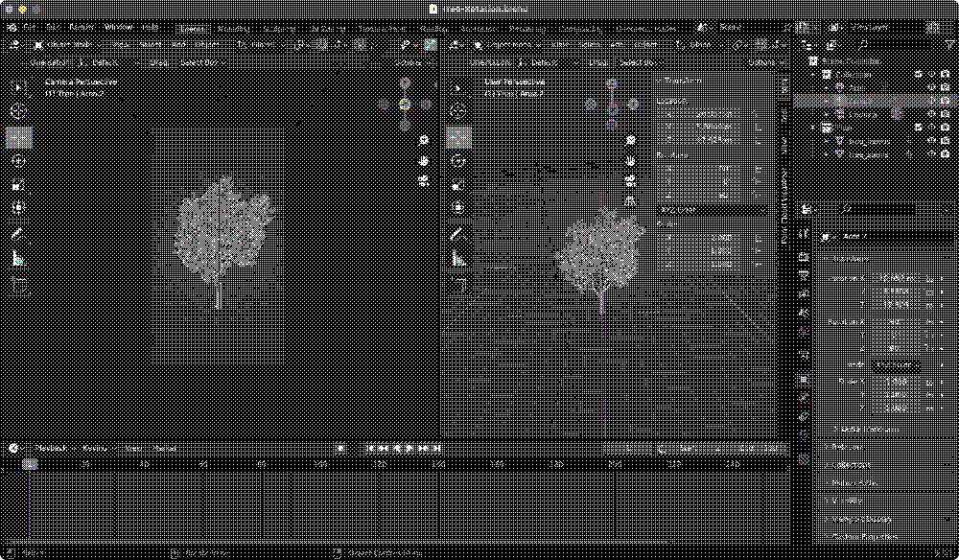This screenshot has width=959, height=560.
Task: Select the Cursor tool in left viewport
Action: point(18,111)
